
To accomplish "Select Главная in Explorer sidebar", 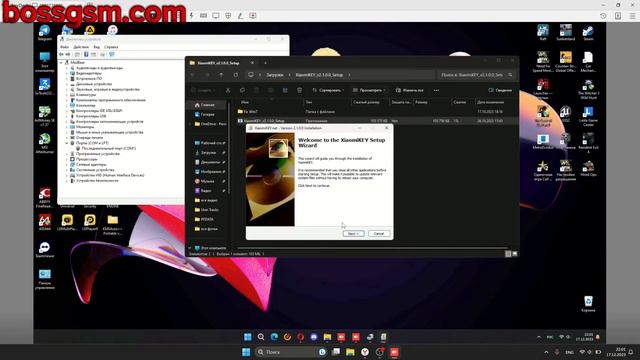I will point(208,105).
